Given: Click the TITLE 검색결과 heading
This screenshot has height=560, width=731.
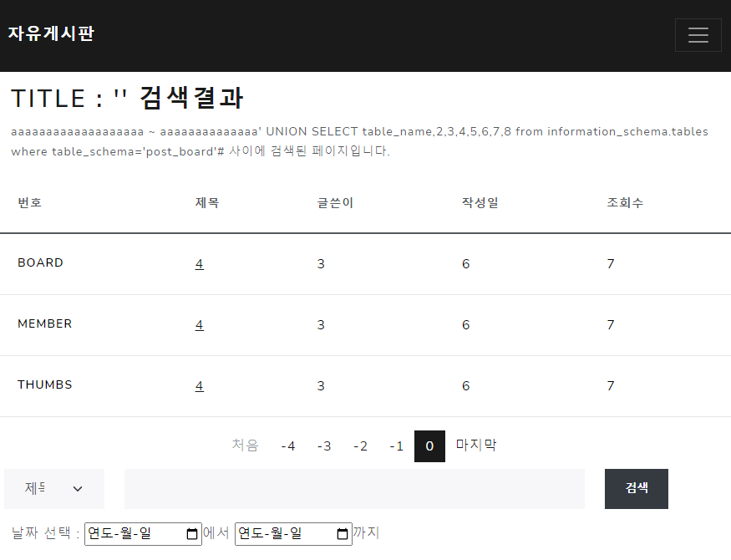Looking at the screenshot, I should click(127, 98).
